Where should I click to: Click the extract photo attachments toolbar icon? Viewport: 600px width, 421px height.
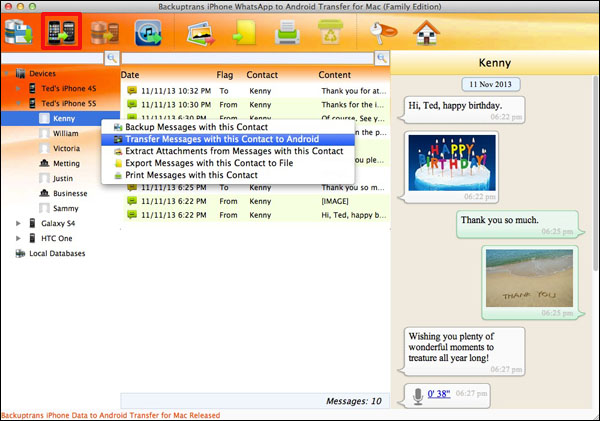(x=201, y=33)
